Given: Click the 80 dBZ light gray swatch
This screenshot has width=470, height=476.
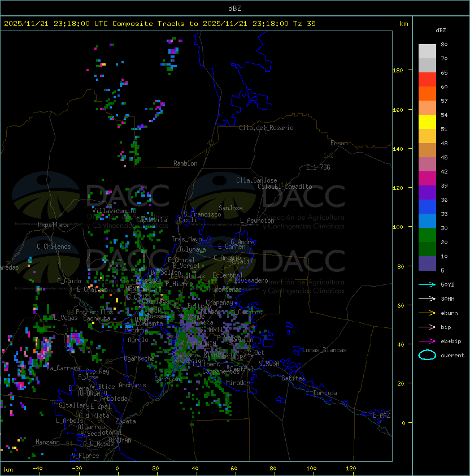Looking at the screenshot, I should coord(427,51).
